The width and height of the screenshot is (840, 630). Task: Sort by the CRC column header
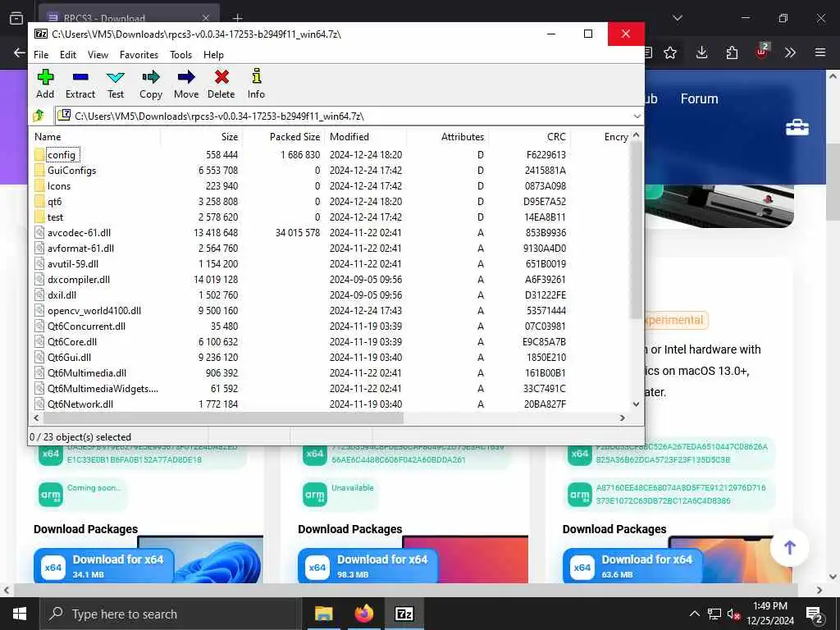(529, 137)
